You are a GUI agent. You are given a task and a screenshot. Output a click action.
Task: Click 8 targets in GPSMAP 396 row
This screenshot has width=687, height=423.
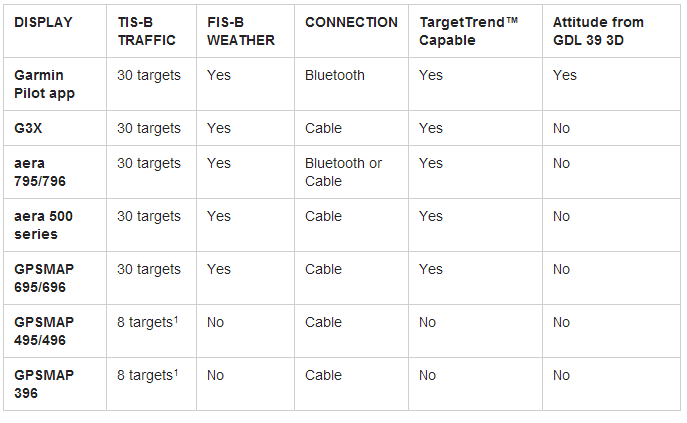tap(148, 375)
